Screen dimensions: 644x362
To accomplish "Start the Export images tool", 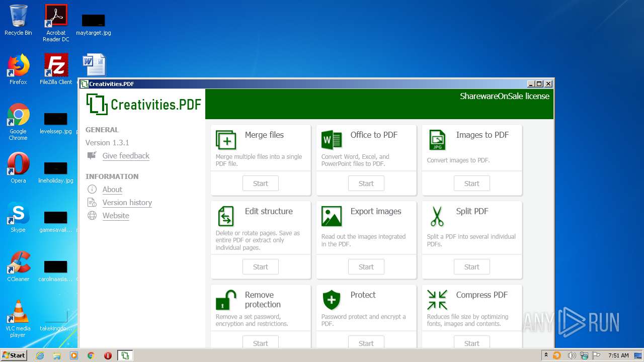I will click(366, 267).
